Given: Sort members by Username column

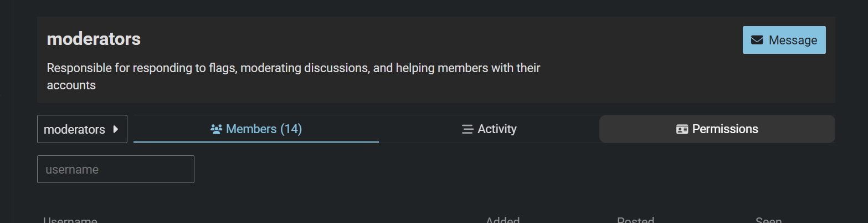Looking at the screenshot, I should click(70, 220).
